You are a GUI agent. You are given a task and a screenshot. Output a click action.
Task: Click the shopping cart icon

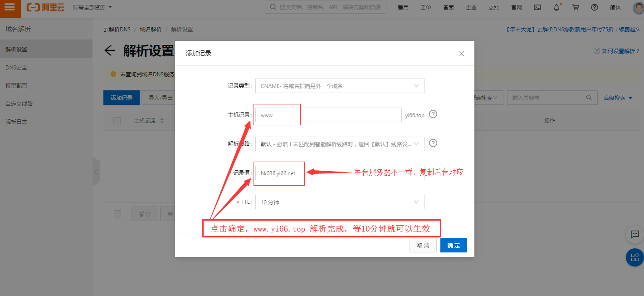[575, 7]
